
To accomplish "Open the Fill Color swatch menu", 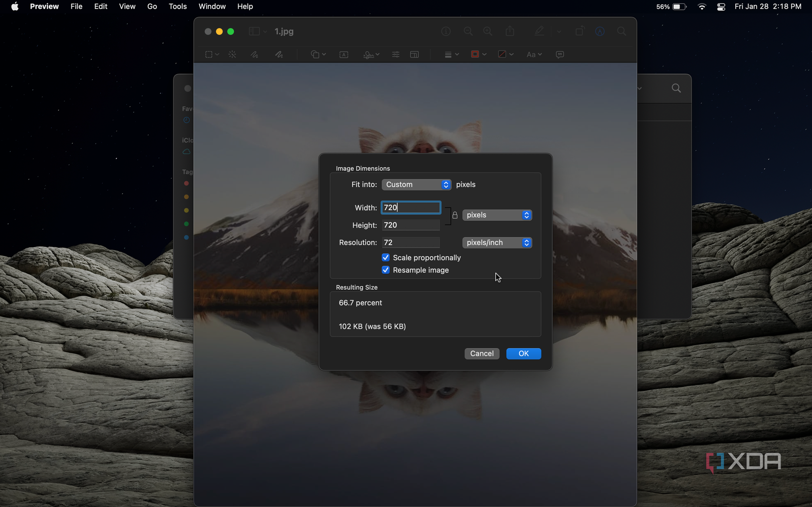I will [505, 55].
